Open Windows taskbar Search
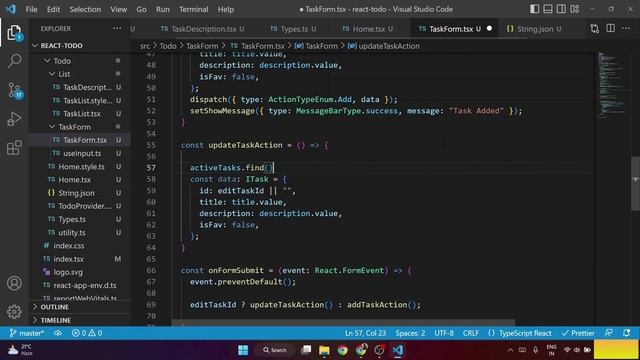640x360 pixels. click(x=275, y=350)
